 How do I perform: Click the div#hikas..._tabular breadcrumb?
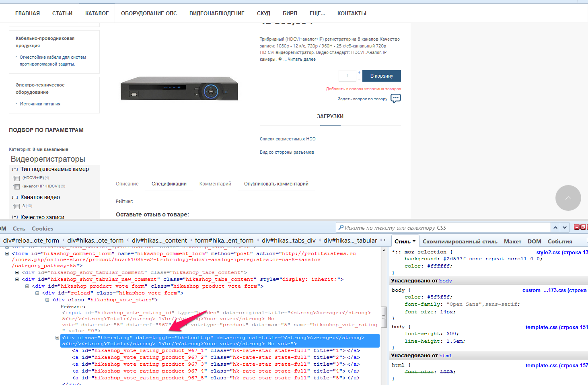350,240
